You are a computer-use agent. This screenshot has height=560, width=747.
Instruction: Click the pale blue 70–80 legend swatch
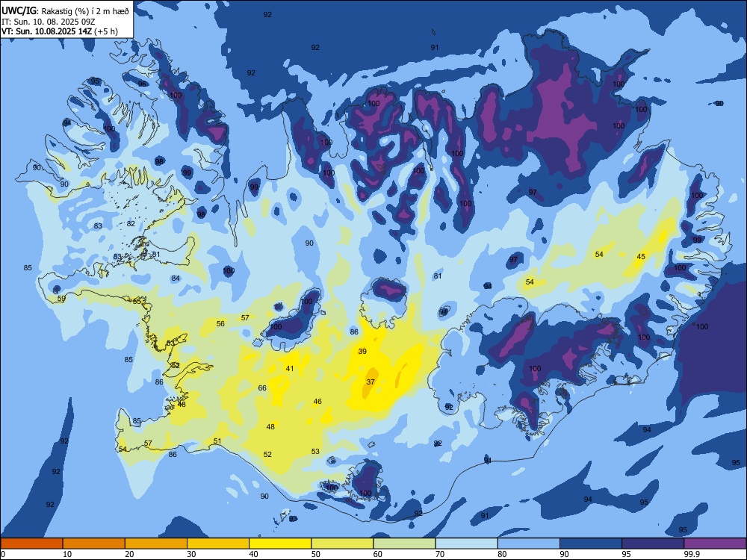click(466, 544)
